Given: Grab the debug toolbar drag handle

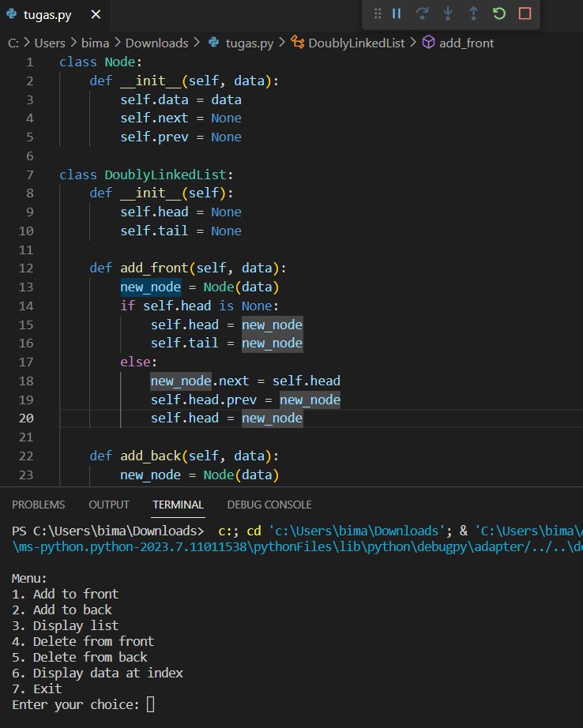Looking at the screenshot, I should (378, 13).
